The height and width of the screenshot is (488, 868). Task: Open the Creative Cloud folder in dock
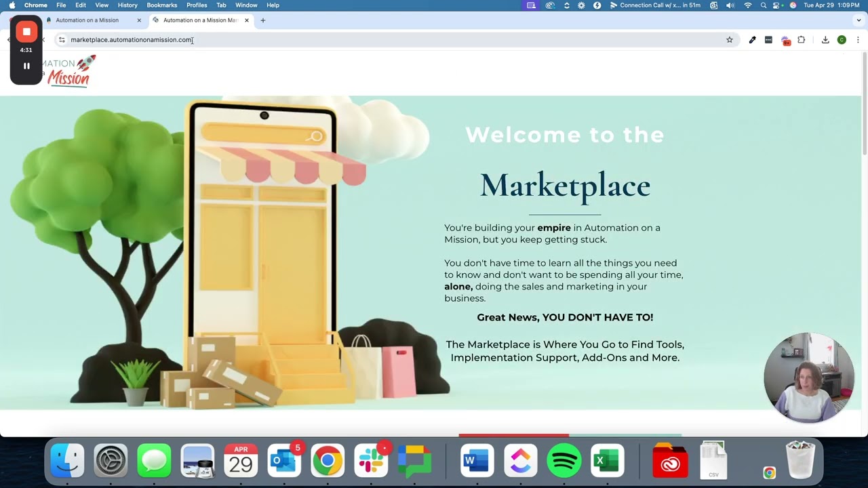[670, 461]
